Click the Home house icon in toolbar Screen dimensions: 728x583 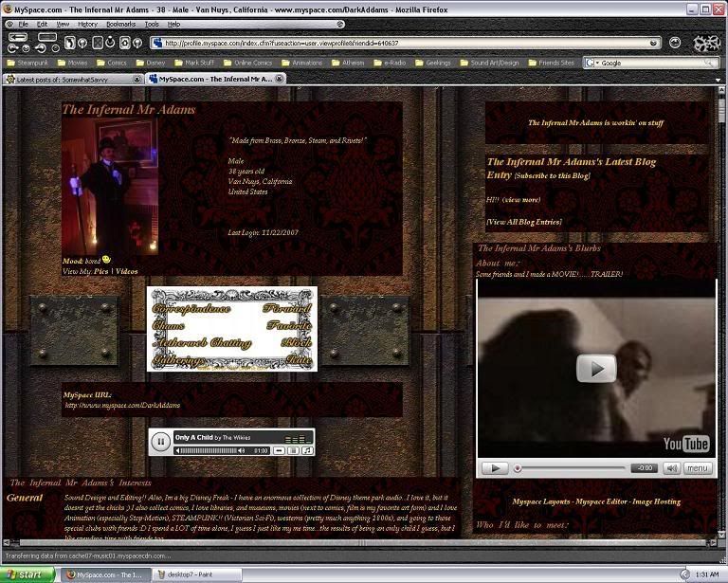pos(124,43)
